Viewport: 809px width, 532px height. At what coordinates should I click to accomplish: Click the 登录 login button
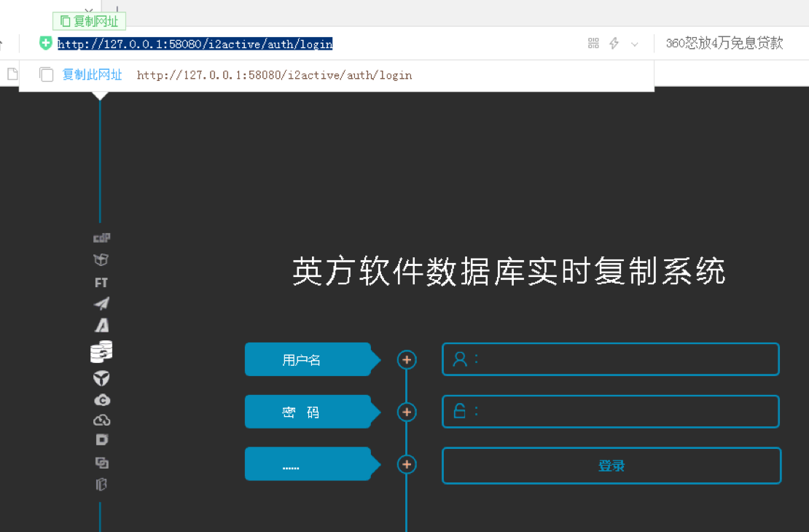tap(611, 466)
